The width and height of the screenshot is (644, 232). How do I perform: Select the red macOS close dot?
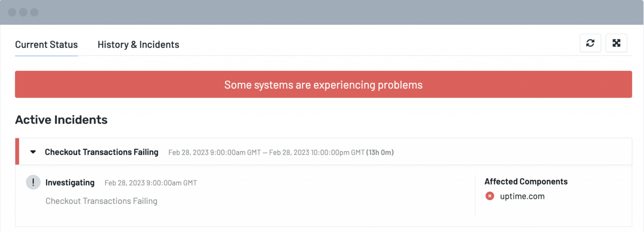[13, 13]
